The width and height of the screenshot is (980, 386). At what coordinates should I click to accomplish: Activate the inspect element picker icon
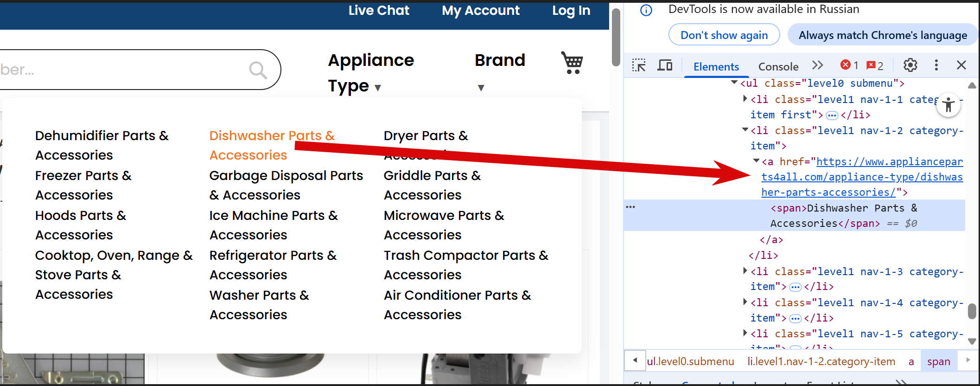pyautogui.click(x=639, y=65)
